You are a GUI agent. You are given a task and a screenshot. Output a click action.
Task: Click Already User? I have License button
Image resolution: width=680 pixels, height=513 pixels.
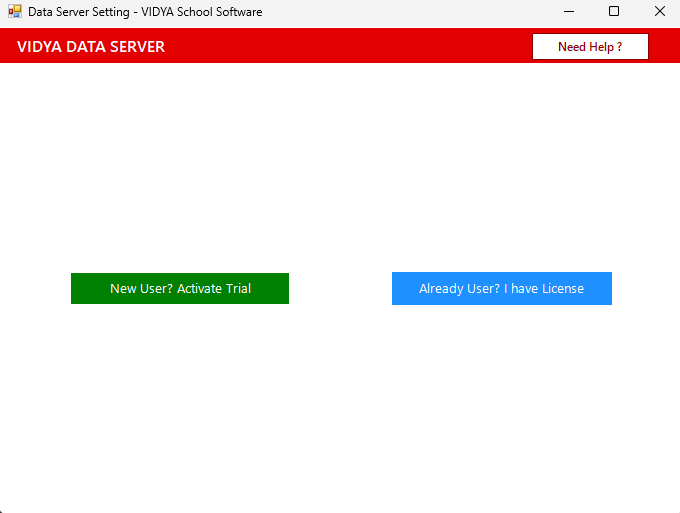pos(501,288)
